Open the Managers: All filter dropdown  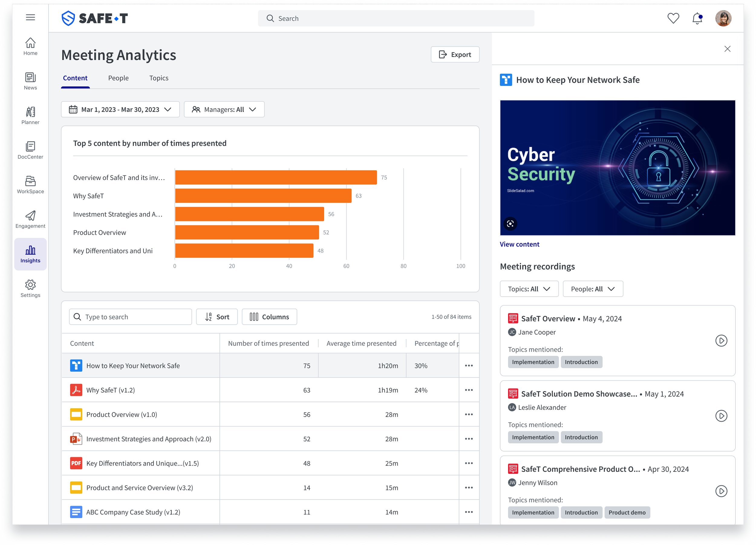point(224,110)
